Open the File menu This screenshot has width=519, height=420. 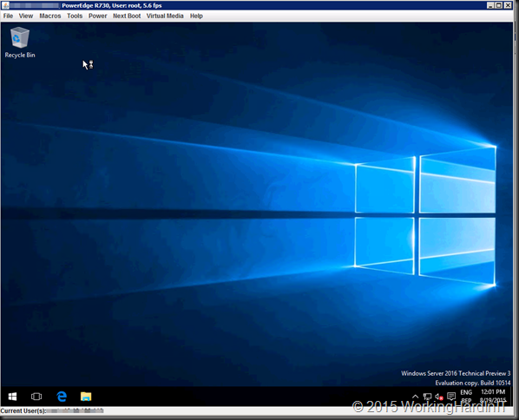(x=8, y=16)
